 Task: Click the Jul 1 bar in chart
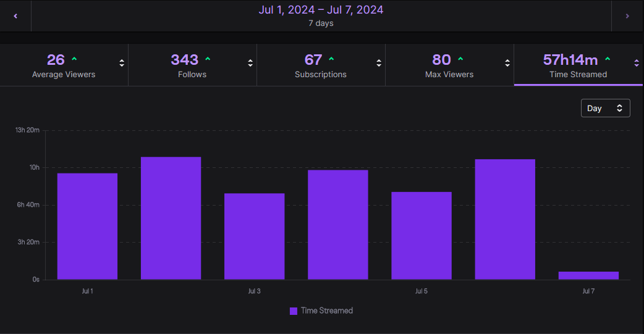(88, 227)
